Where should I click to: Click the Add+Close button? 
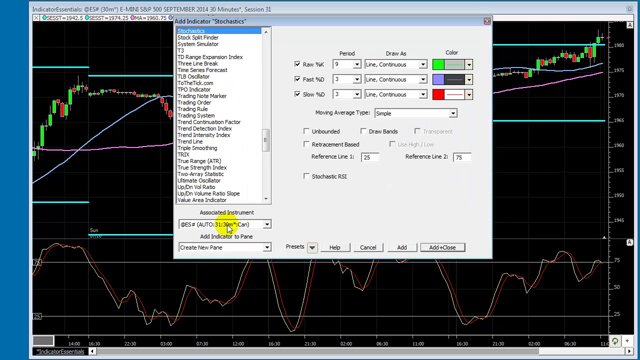442,247
